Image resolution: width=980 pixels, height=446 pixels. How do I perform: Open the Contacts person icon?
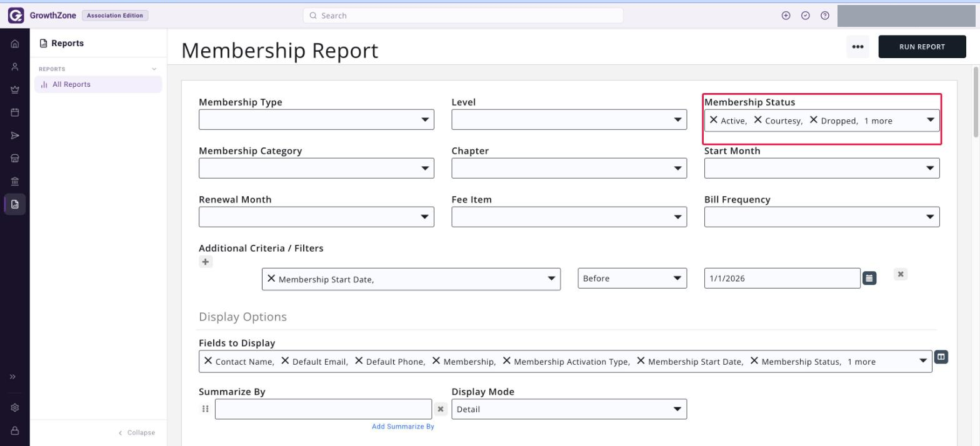[15, 67]
